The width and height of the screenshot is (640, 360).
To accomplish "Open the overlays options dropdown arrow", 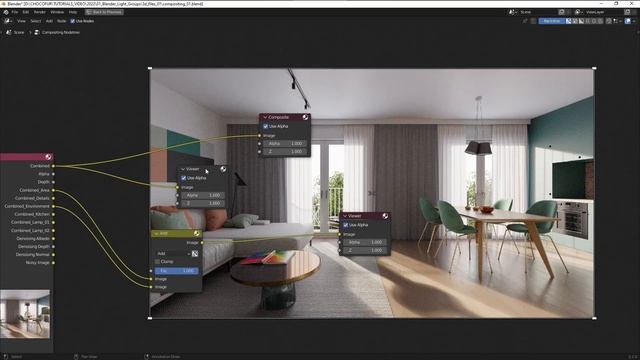I will coord(634,21).
